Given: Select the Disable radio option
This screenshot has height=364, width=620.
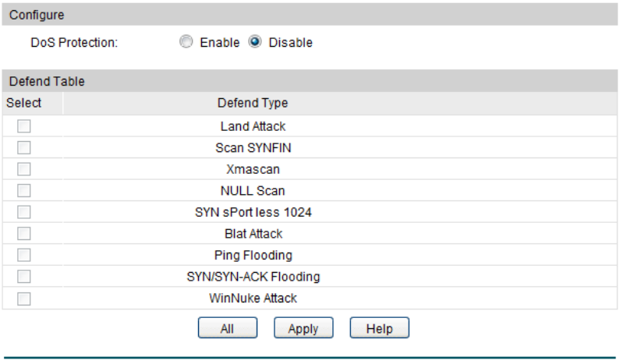Looking at the screenshot, I should (254, 43).
